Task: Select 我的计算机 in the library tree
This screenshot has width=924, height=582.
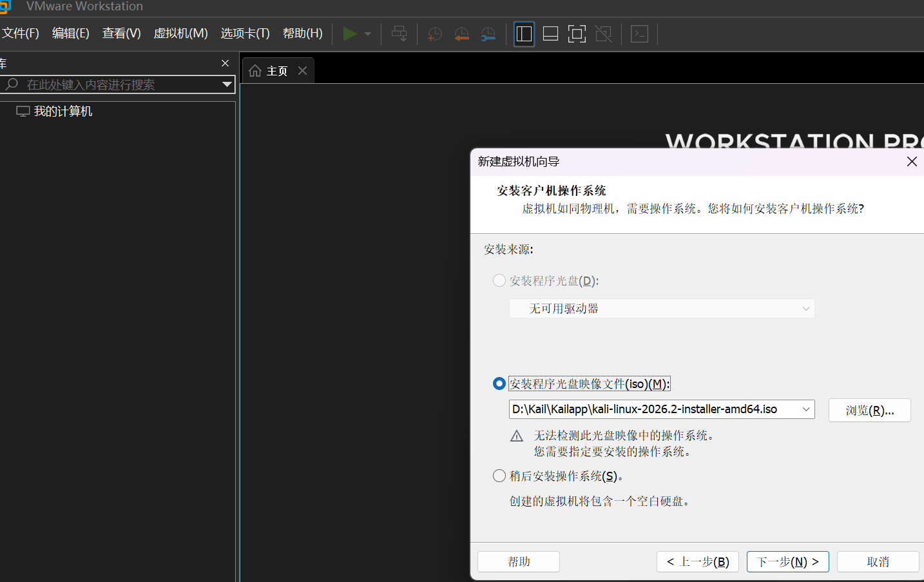Action: click(x=63, y=112)
